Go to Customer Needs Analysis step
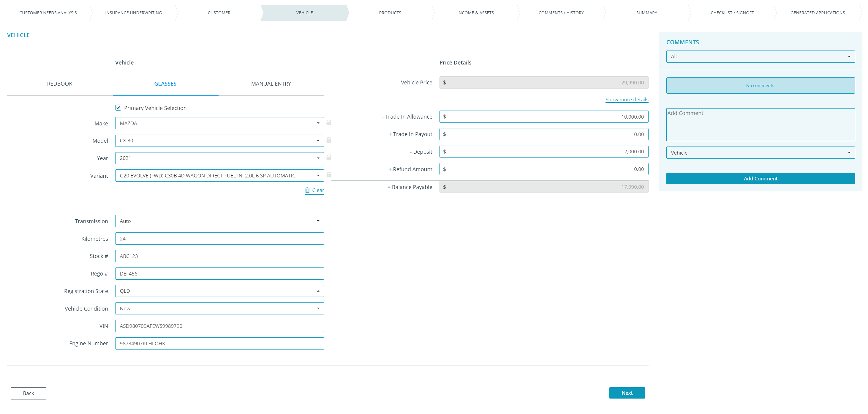The image size is (868, 414). pyautogui.click(x=48, y=13)
